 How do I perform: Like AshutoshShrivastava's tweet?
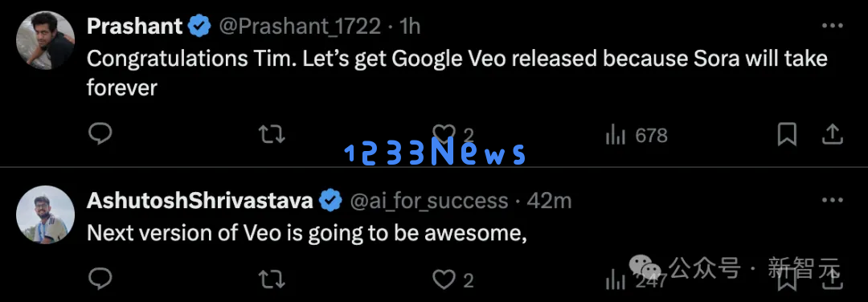pyautogui.click(x=452, y=280)
